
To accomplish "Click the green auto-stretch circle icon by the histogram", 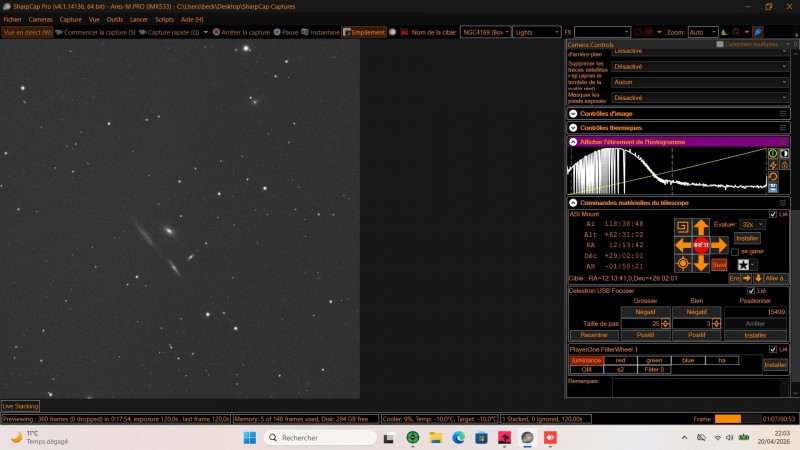I will (773, 154).
